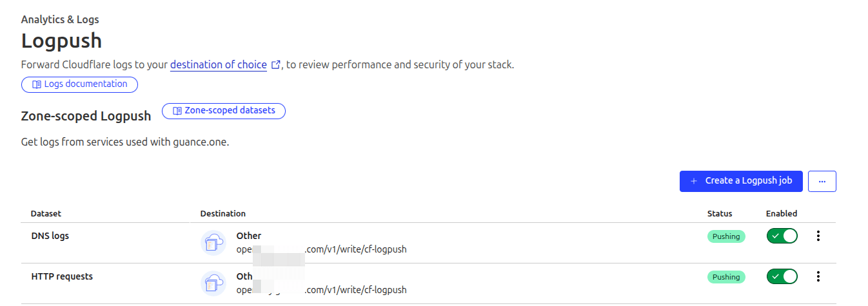Click the Status column header
868x306 pixels.
[720, 213]
